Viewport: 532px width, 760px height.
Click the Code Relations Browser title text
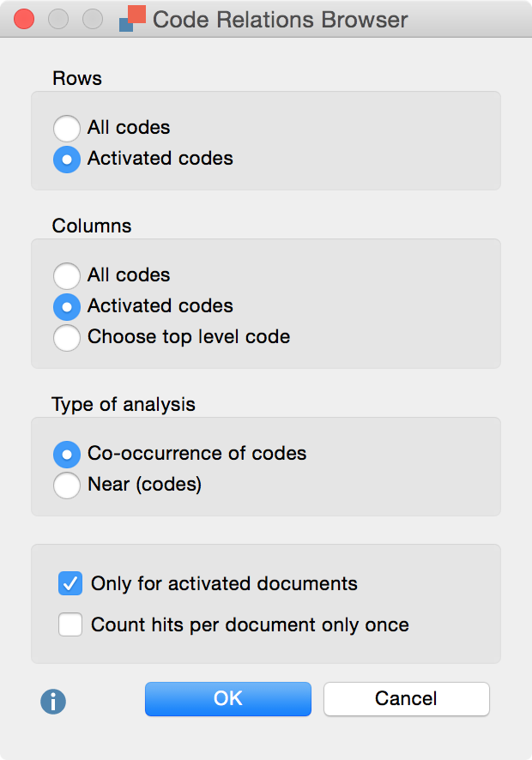280,19
